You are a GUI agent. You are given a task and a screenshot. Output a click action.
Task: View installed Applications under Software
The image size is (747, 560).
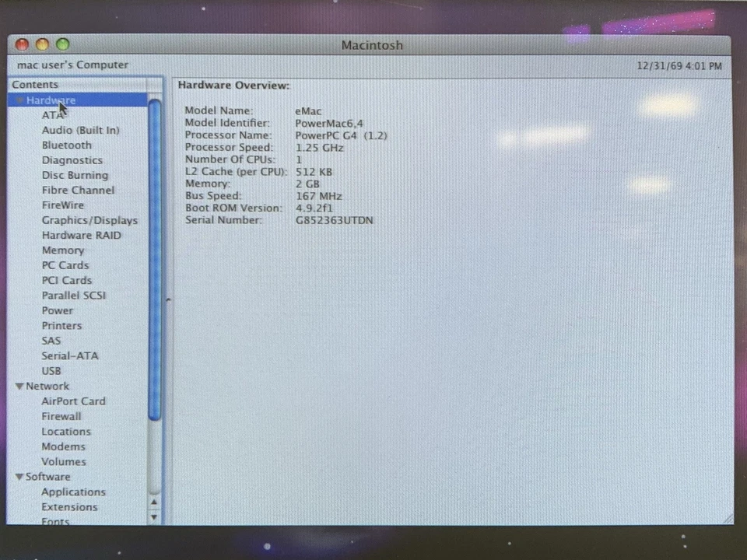[x=73, y=492]
